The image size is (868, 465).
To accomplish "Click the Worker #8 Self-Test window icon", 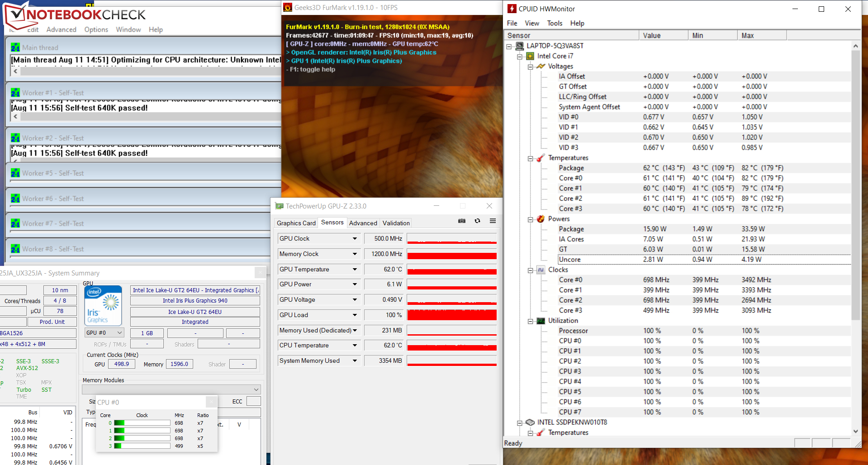I will 15,249.
